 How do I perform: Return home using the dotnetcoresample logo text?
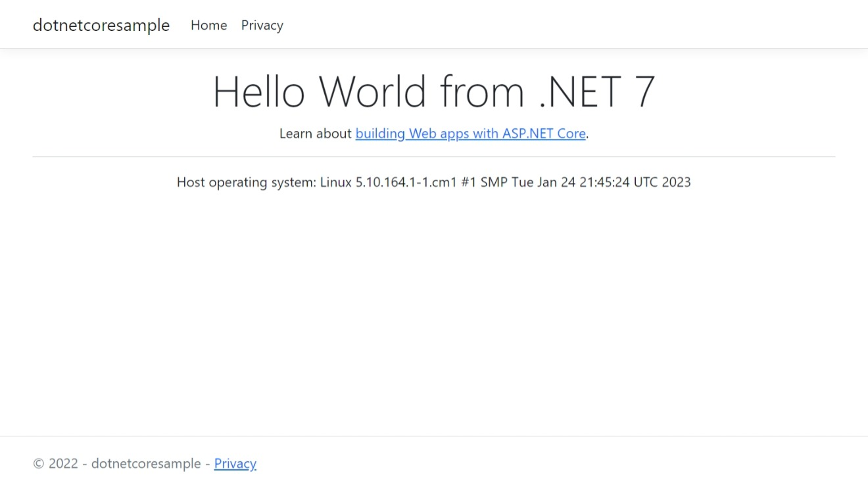[x=101, y=25]
